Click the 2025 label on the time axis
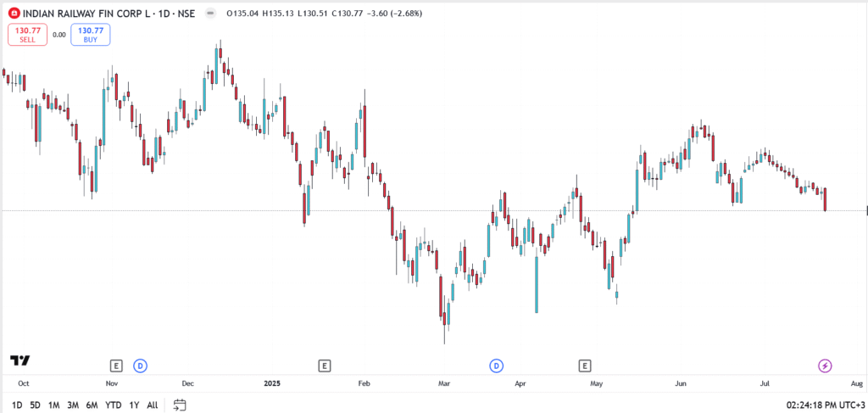Viewport: 868px width, 413px height. (x=272, y=382)
